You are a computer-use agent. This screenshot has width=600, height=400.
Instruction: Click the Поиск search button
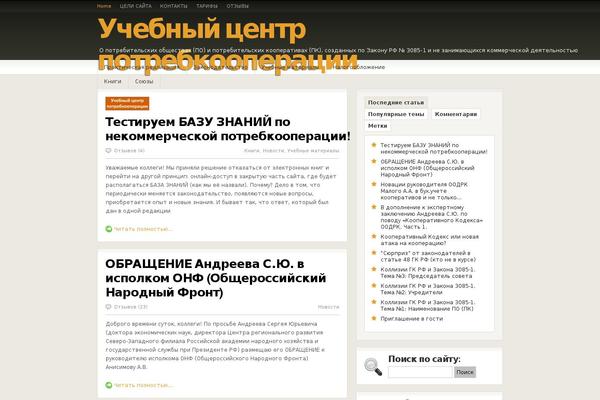[x=465, y=372]
